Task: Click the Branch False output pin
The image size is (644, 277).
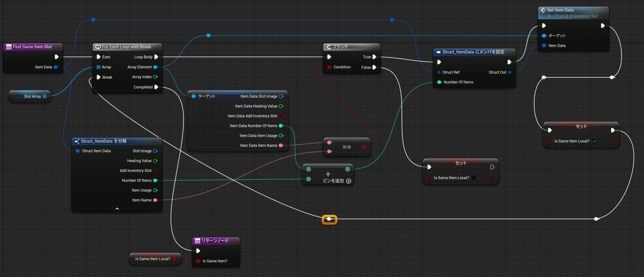Action: coord(374,67)
